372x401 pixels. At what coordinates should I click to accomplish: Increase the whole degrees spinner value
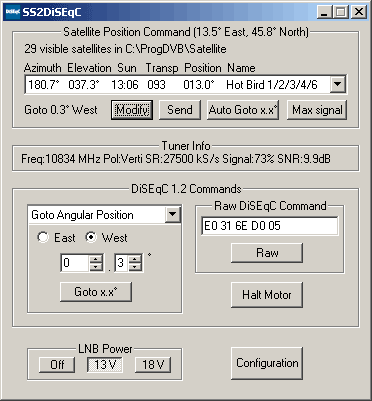tap(96, 259)
